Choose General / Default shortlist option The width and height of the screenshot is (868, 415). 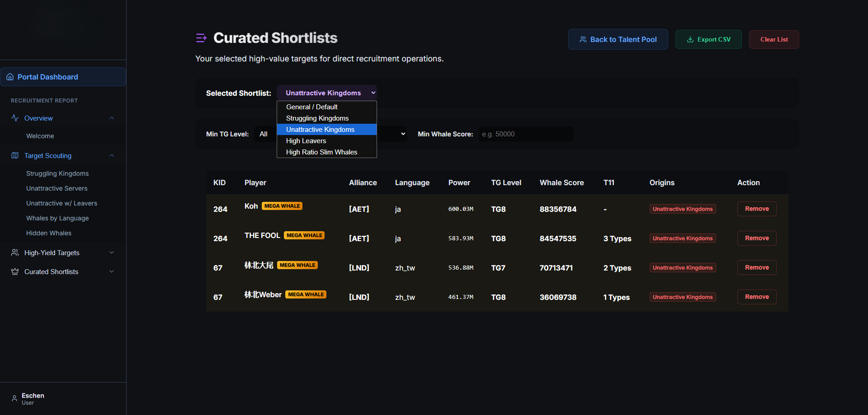point(327,107)
